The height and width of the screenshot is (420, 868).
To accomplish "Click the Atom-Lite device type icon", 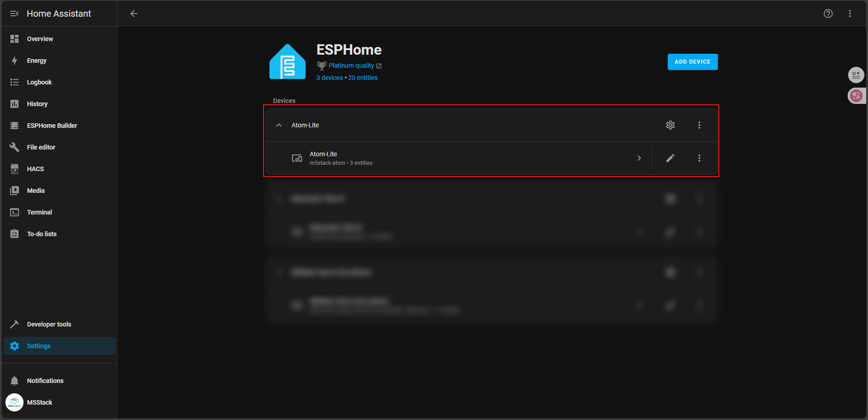I will (297, 158).
